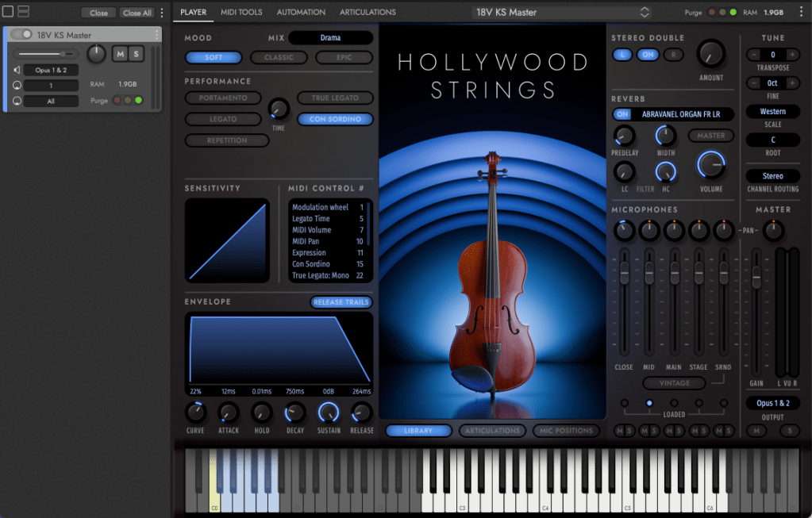Click the Envelope Attack knob
This screenshot has width=812, height=518.
coord(229,412)
